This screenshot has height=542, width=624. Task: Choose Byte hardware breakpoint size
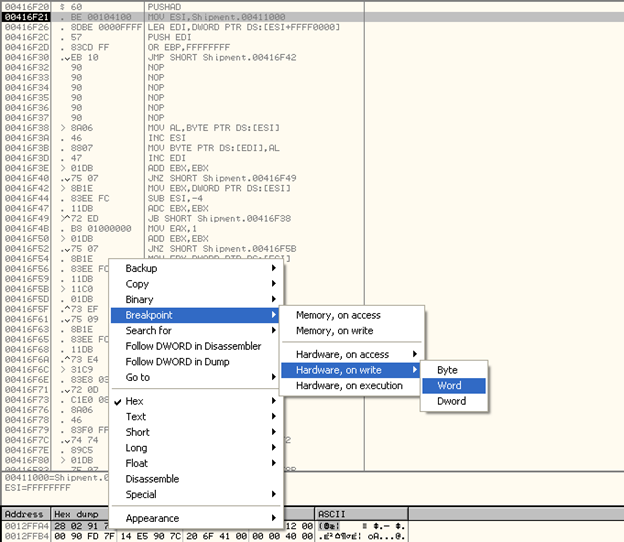click(x=447, y=370)
